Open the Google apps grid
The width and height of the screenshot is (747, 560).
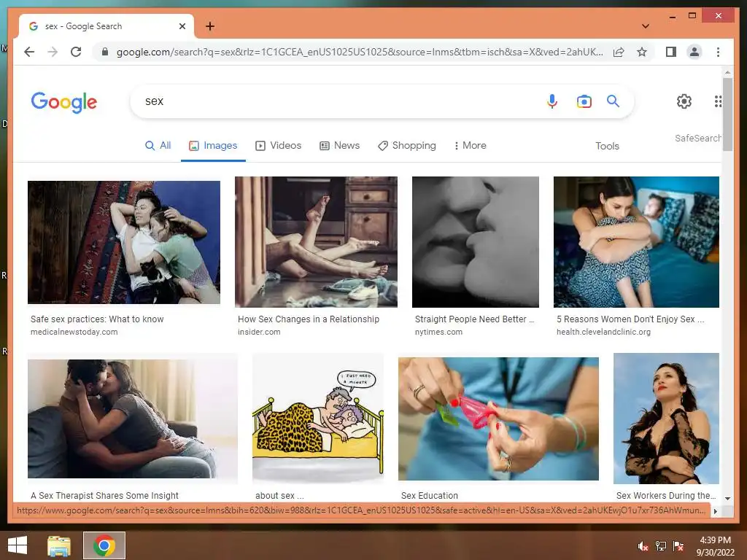718,101
